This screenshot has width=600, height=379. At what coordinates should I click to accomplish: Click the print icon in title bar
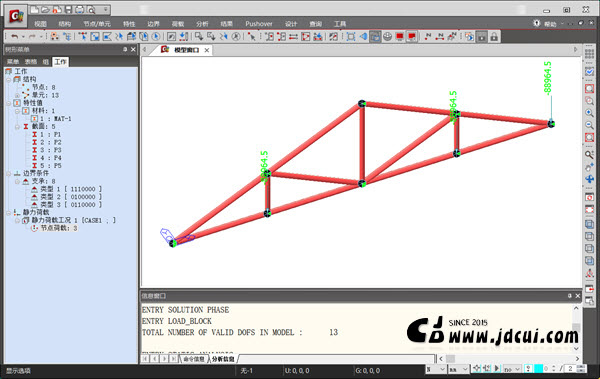click(x=79, y=10)
